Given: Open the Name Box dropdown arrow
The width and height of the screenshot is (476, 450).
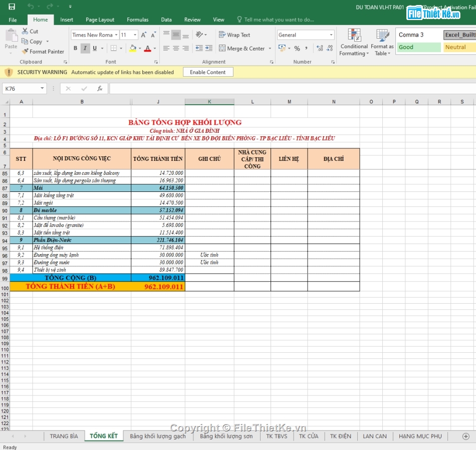Looking at the screenshot, I should click(42, 88).
